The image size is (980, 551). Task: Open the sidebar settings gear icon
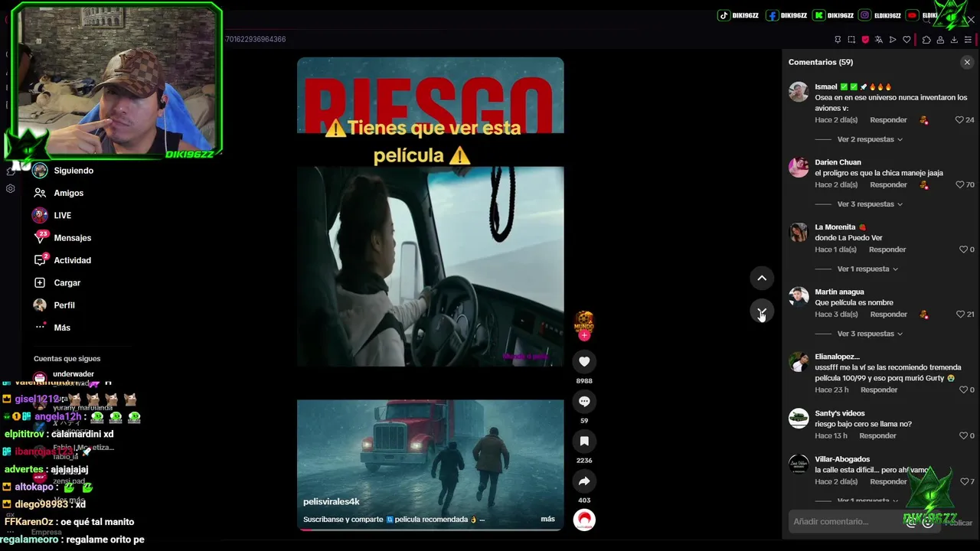(x=10, y=188)
